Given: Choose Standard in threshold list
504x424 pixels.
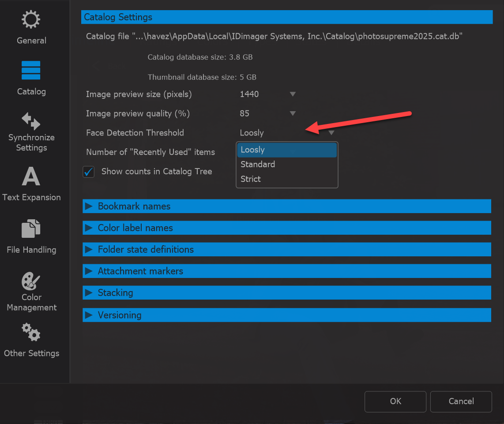Looking at the screenshot, I should [287, 164].
